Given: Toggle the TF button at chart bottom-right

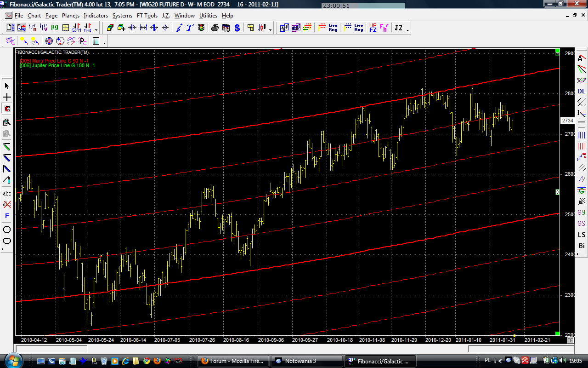Looking at the screenshot, I should point(570,340).
